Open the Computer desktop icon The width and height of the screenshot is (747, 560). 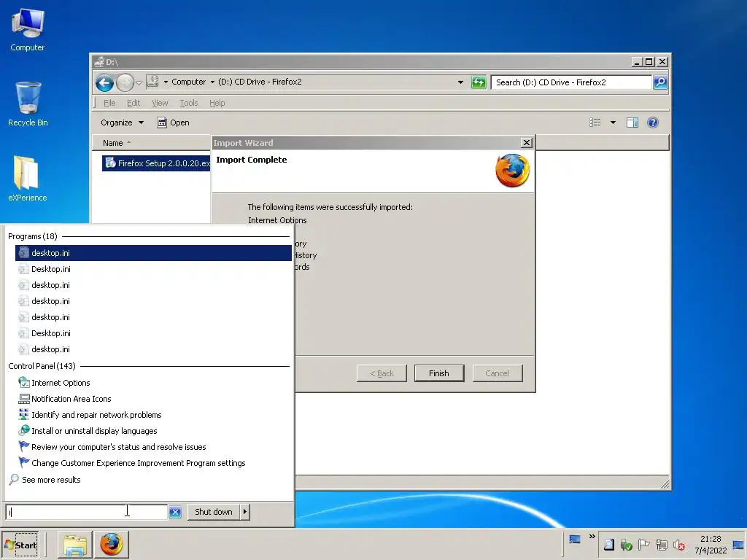click(28, 30)
